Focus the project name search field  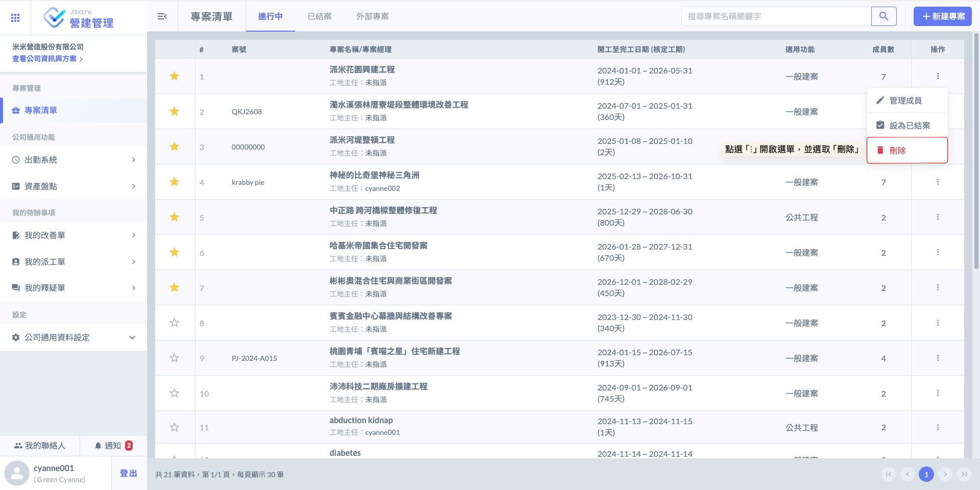pyautogui.click(x=776, y=16)
